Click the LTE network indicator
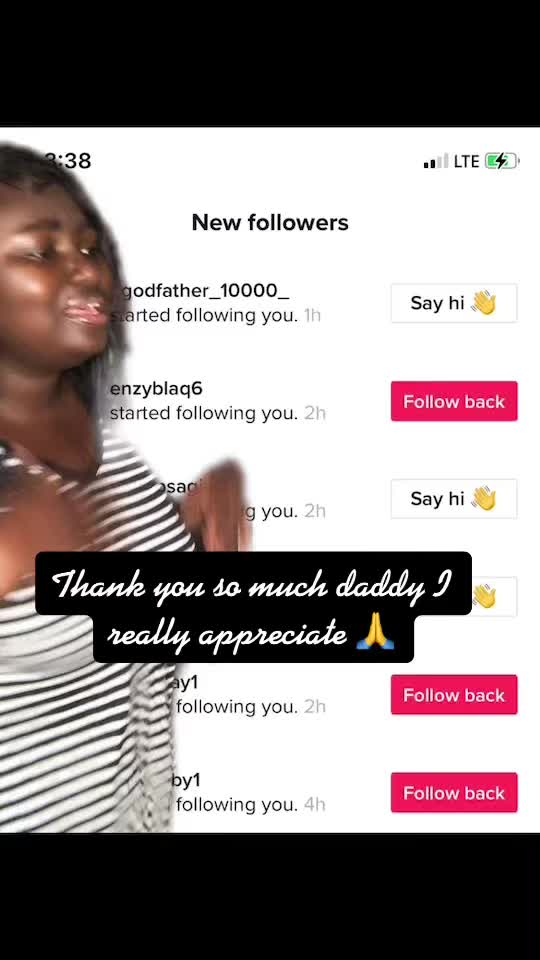Screen dimensions: 540x960 (467, 161)
